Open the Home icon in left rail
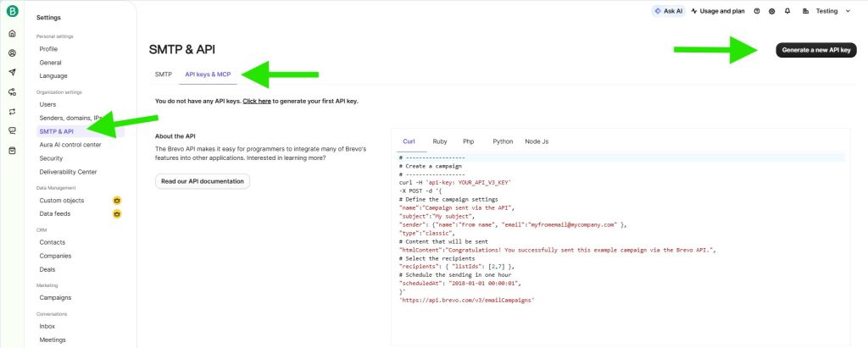The image size is (868, 348). [x=12, y=34]
